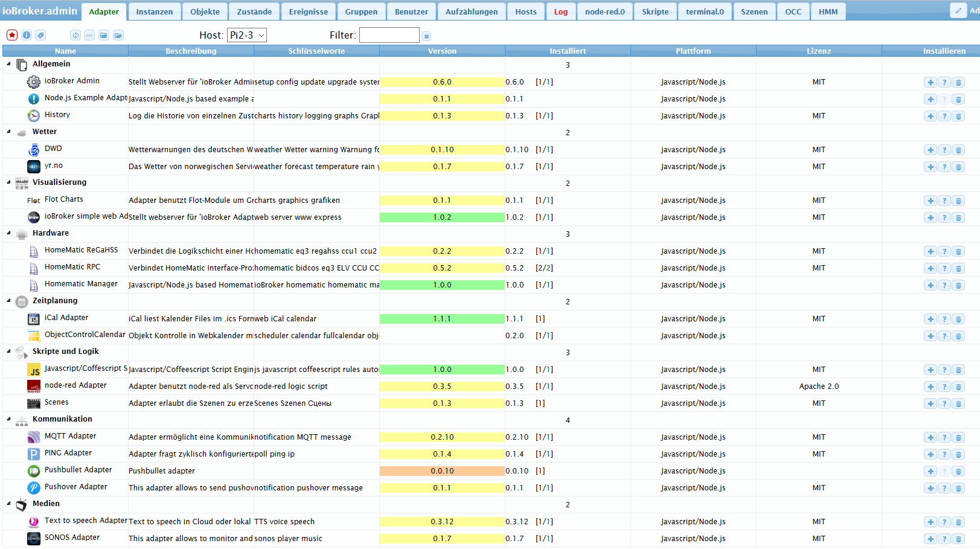980x549 pixels.
Task: Click the green 1.1.1 version cell
Action: (x=442, y=319)
